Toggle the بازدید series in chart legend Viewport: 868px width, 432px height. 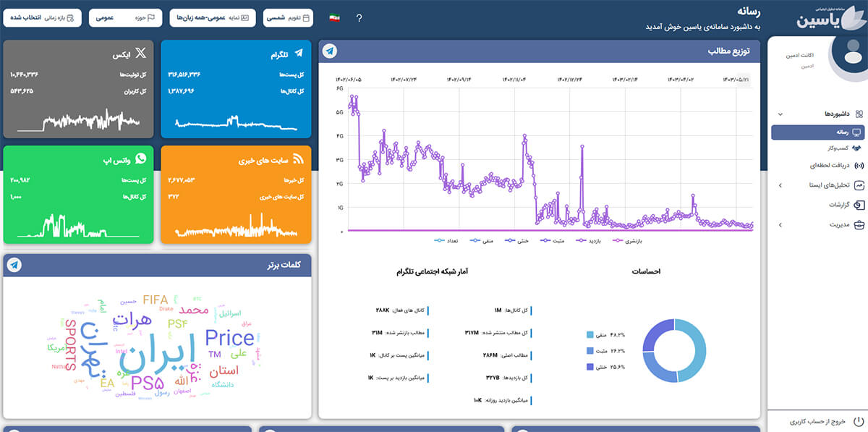(592, 240)
